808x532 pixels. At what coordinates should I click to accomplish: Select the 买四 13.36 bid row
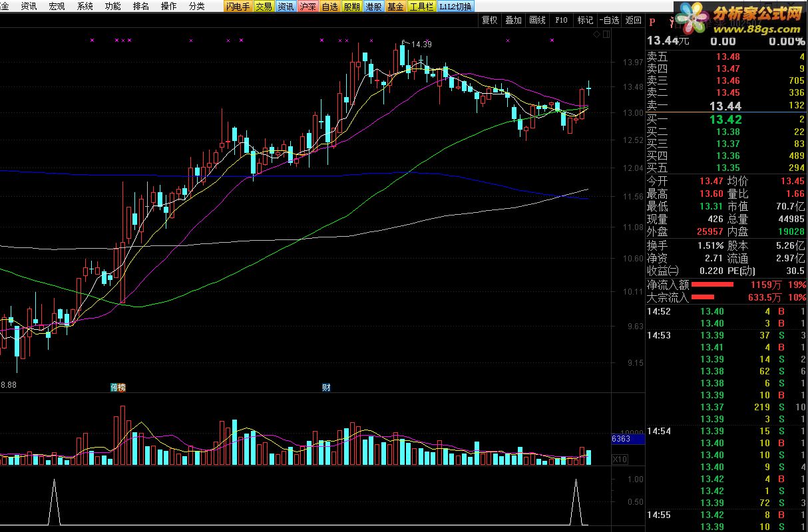click(x=727, y=156)
